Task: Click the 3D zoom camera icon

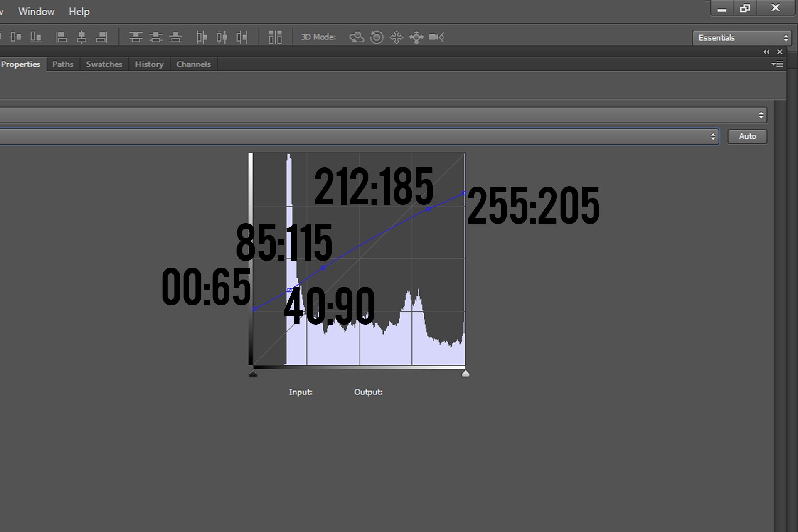Action: point(436,37)
